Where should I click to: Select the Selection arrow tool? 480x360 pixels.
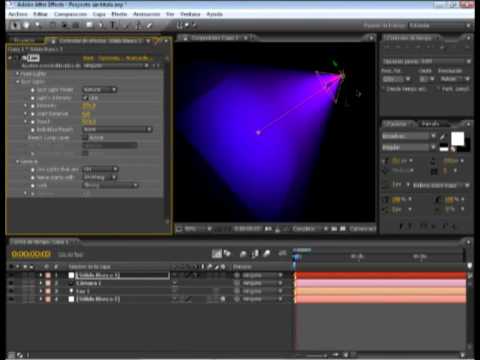coord(14,25)
